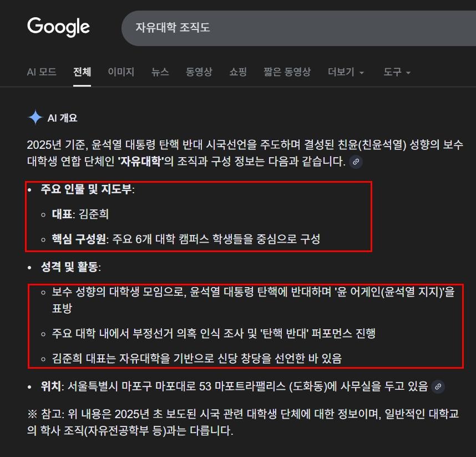Image resolution: width=476 pixels, height=457 pixels.
Task: Click the 위치 address line for 마포트라팰리스
Action: click(x=234, y=386)
